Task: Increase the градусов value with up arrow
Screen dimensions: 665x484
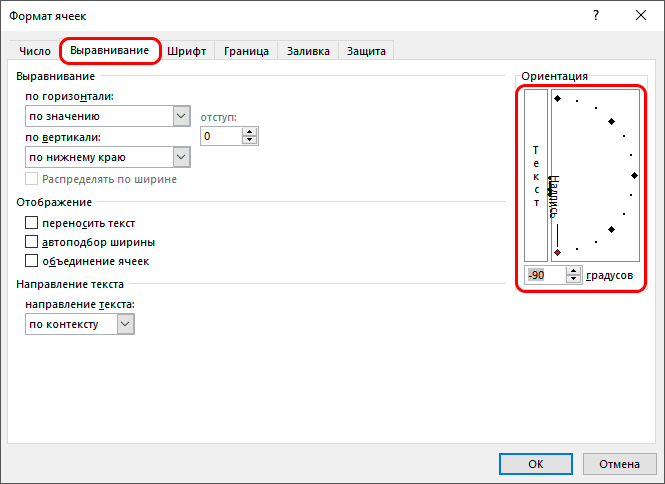Action: pos(573,271)
